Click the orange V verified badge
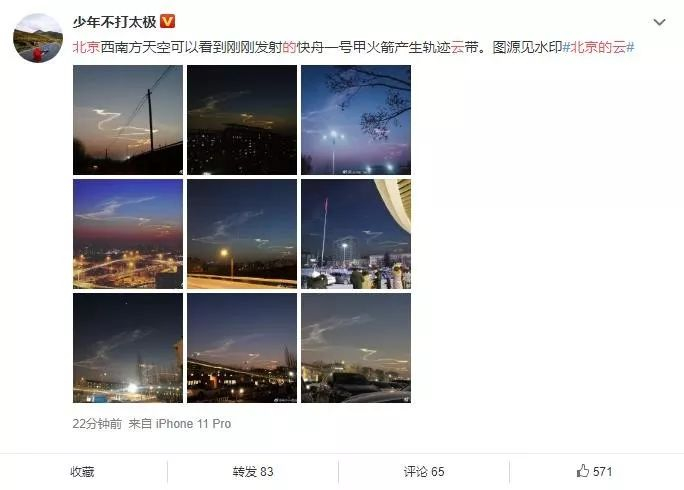 click(168, 21)
